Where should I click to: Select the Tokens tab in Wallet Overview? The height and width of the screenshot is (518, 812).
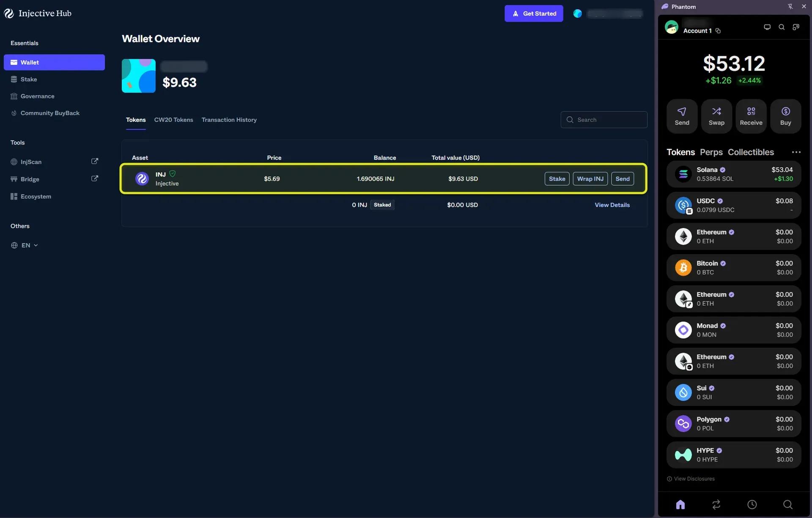click(x=136, y=120)
